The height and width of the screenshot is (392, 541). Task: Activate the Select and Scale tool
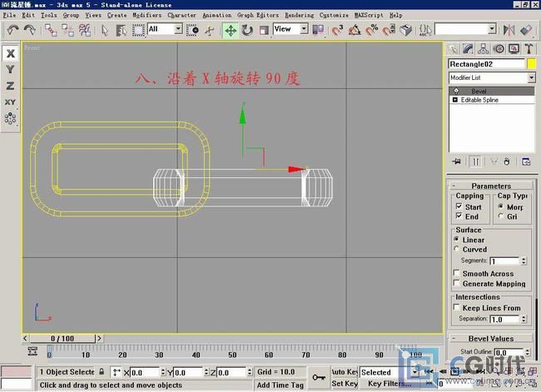tap(264, 30)
